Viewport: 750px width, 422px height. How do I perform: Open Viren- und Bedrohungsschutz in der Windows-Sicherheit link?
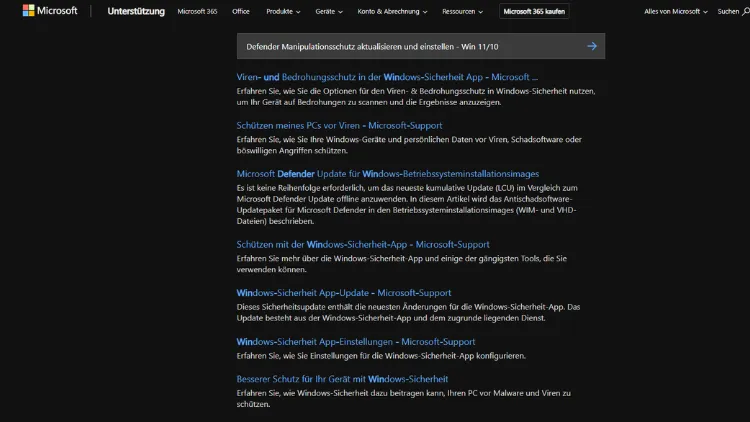click(387, 77)
